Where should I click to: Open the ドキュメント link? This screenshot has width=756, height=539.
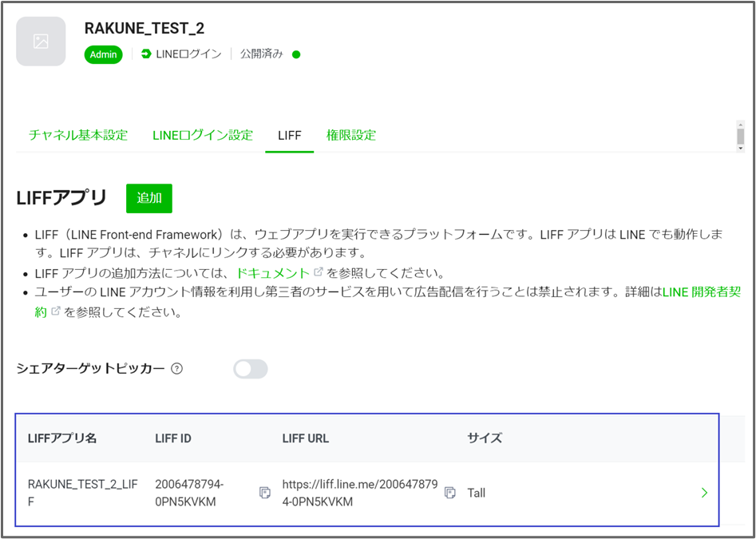click(273, 273)
